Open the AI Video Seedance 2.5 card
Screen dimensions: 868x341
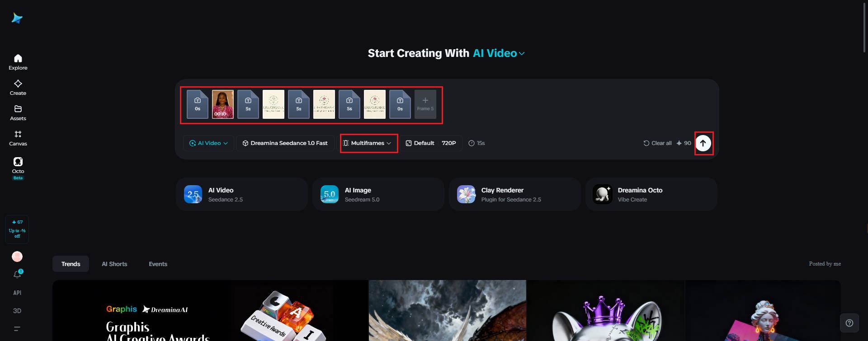(x=242, y=194)
